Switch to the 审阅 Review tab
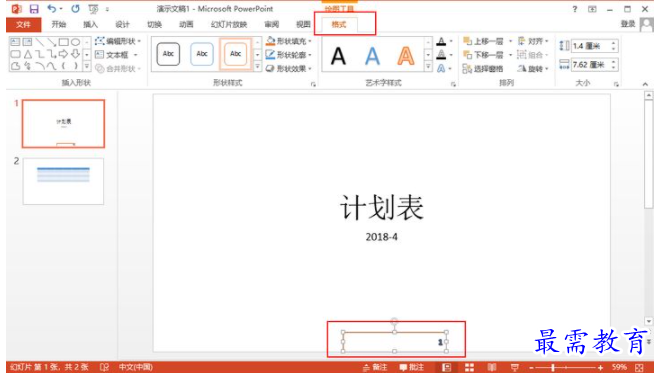Image resolution: width=656 pixels, height=373 pixels. pos(272,25)
